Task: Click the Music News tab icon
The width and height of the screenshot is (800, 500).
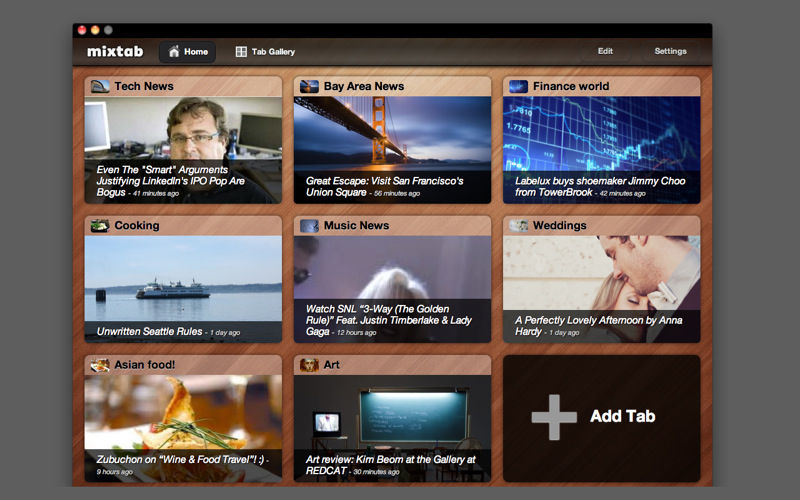Action: pyautogui.click(x=309, y=226)
